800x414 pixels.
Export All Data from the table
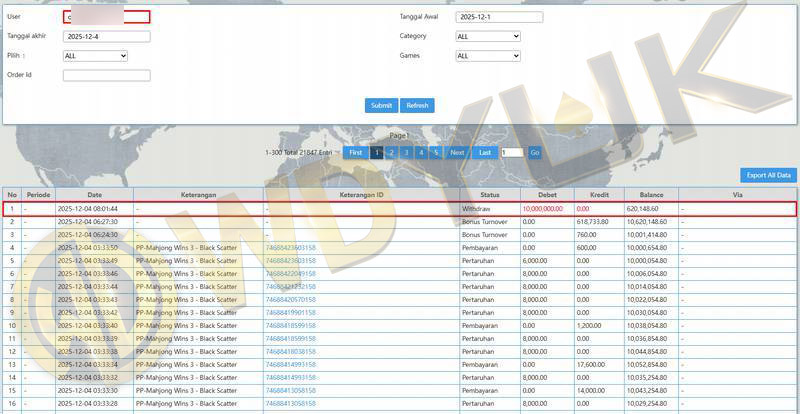[768, 175]
